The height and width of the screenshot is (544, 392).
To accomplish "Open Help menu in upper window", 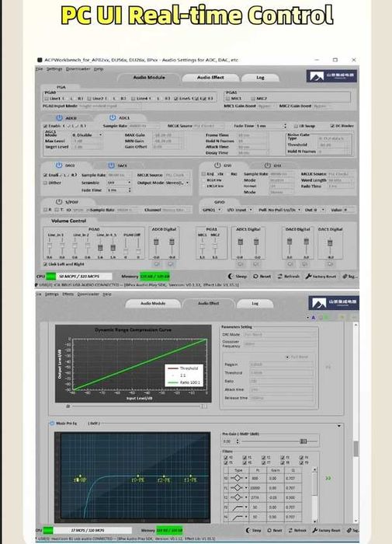I will coord(99,69).
